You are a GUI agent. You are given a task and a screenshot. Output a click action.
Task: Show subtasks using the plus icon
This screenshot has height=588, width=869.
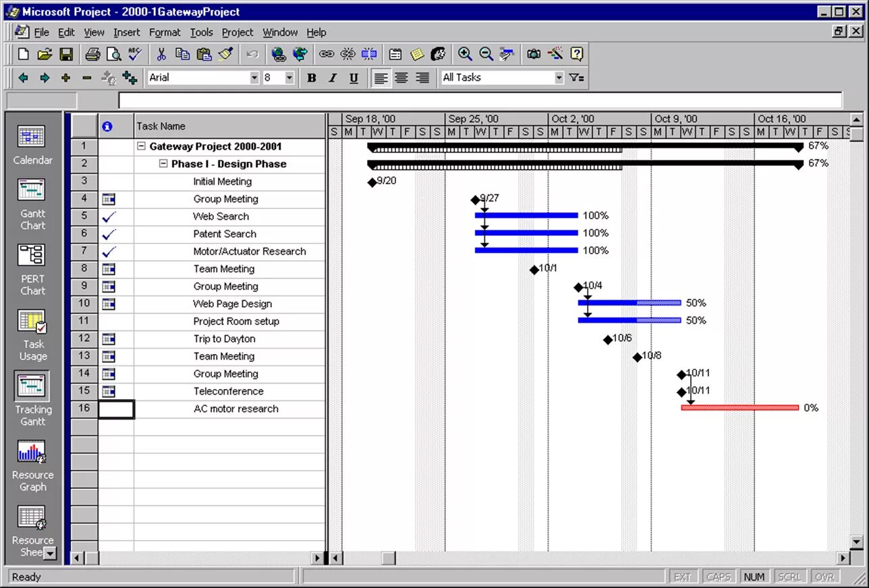point(65,78)
